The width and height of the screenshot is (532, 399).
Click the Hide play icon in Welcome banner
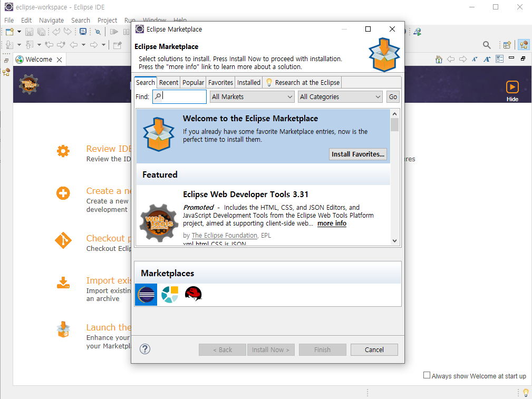(512, 87)
